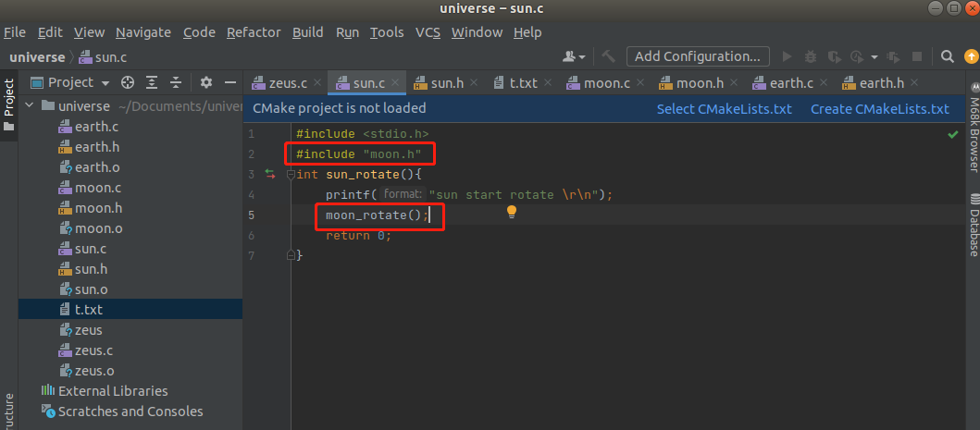Screen dimensions: 980x430
Task: Click the yellow light bulb intention icon
Action: (x=511, y=212)
